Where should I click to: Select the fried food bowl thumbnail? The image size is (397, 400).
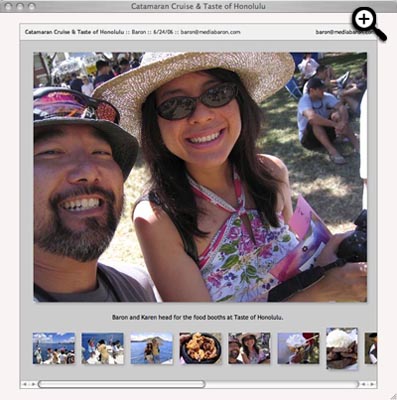tap(200, 348)
